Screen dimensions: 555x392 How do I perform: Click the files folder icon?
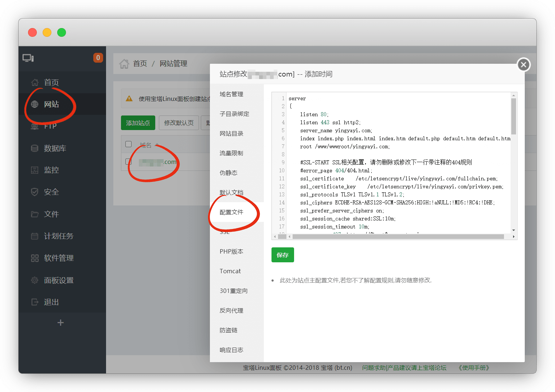[35, 214]
